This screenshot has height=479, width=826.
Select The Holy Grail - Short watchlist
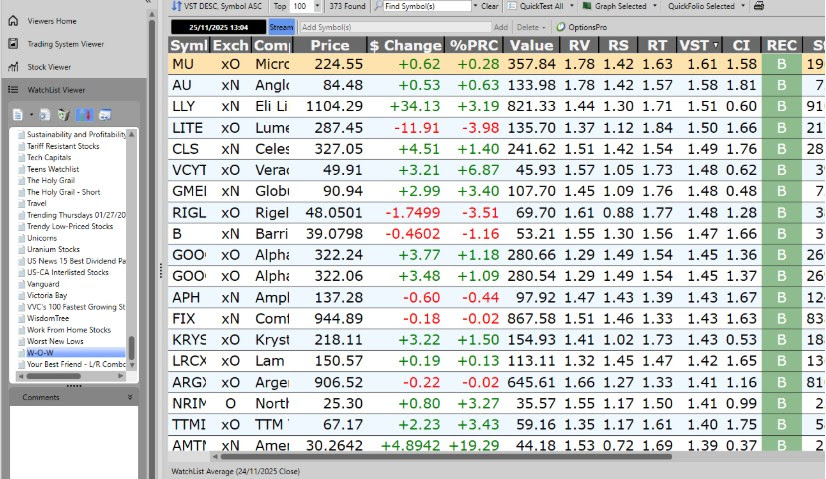click(63, 192)
